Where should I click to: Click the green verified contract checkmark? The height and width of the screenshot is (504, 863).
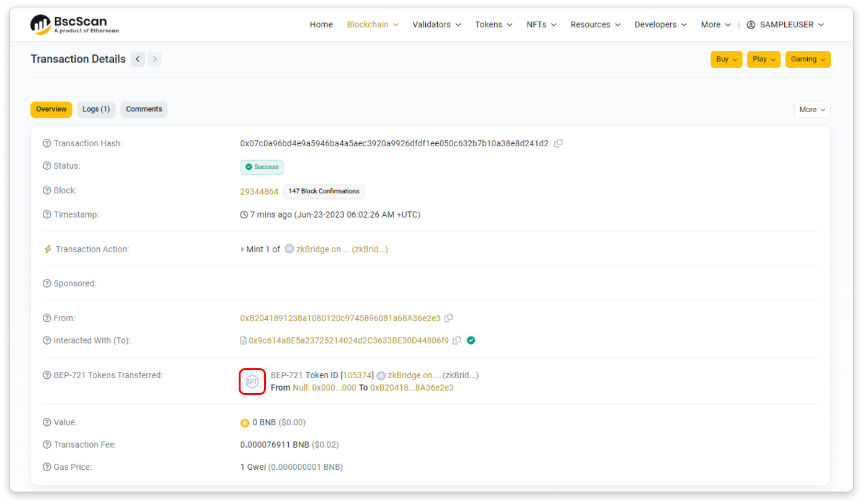point(471,340)
